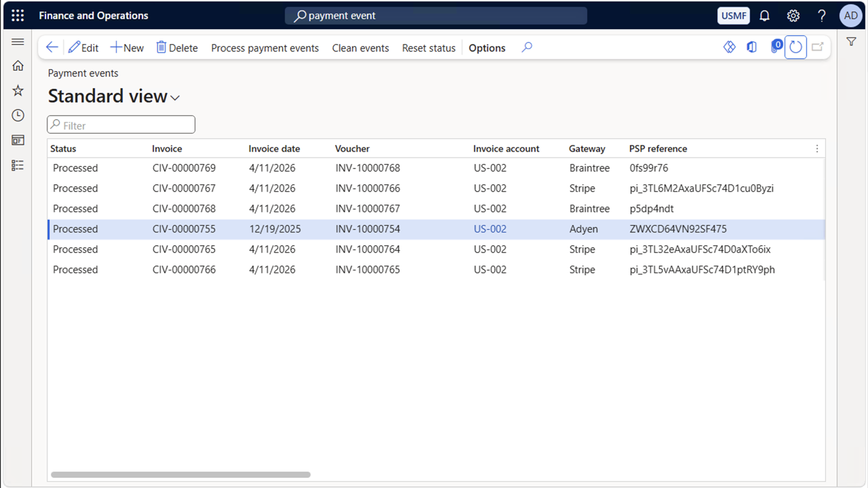Open account menu via AD avatar
This screenshot has height=488, width=868.
pos(850,15)
